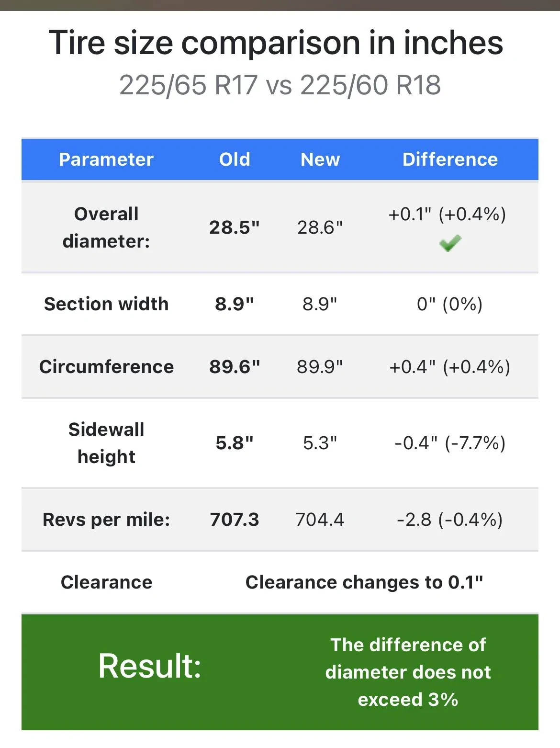Click the '225/65 R17 vs 225/60 R18' subtitle
Image resolution: width=560 pixels, height=748 pixels.
280,85
